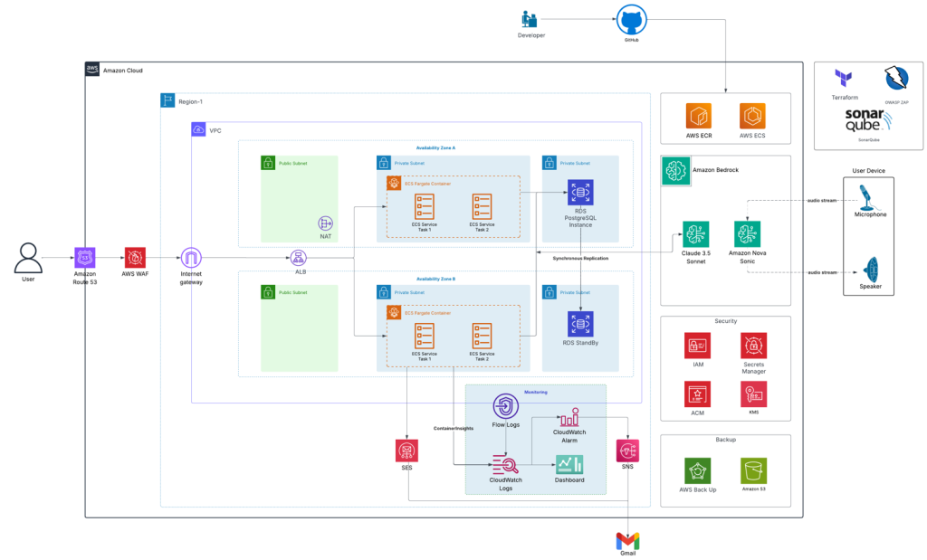Click the SNS notification icon
This screenshot has height=560, width=927.
tap(627, 450)
